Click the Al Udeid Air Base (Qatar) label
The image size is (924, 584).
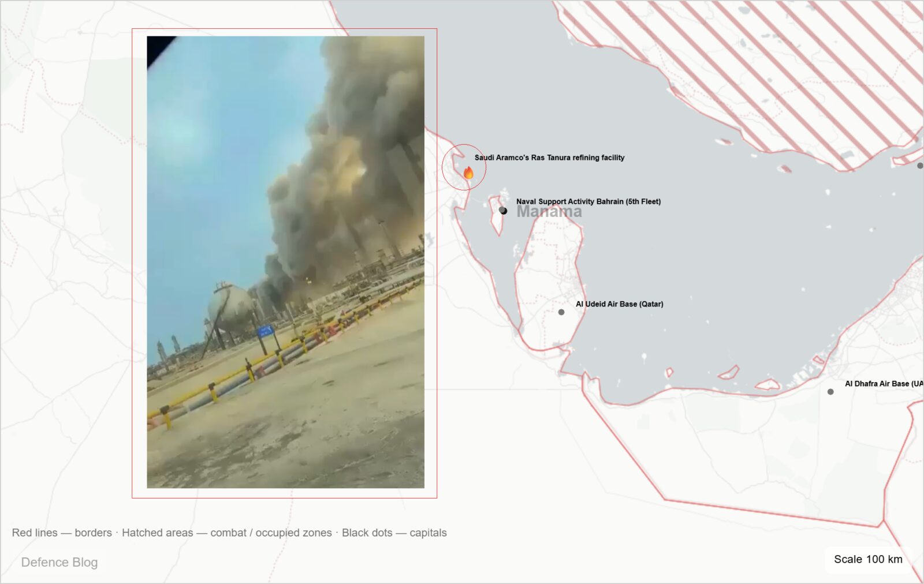(619, 304)
